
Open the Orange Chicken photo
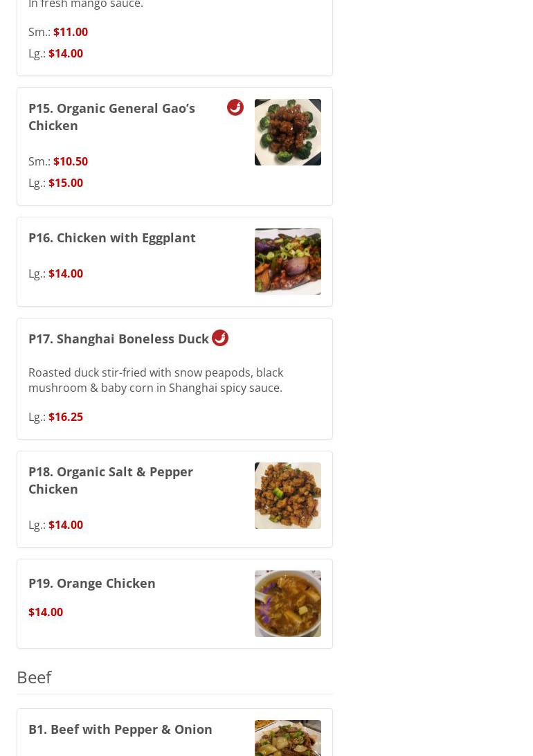click(287, 604)
